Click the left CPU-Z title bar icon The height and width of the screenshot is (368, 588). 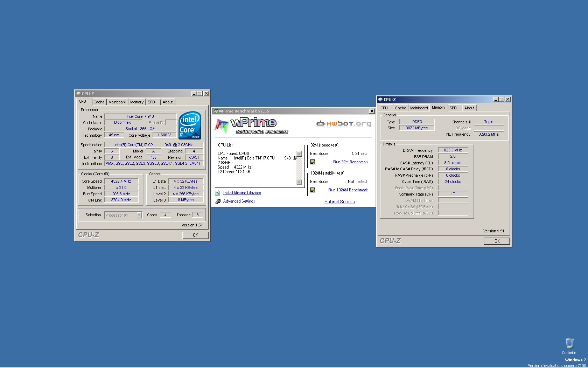78,94
